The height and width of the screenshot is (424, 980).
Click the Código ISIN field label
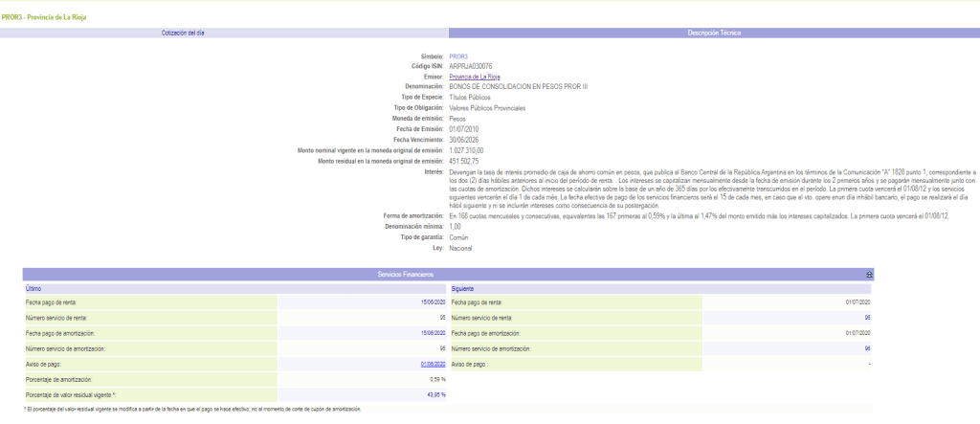point(428,66)
